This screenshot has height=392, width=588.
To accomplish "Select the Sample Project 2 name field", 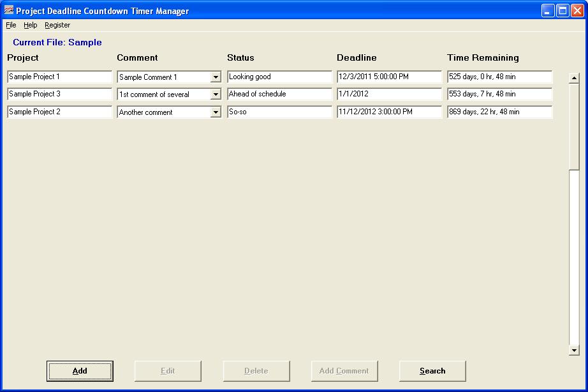I will click(59, 112).
